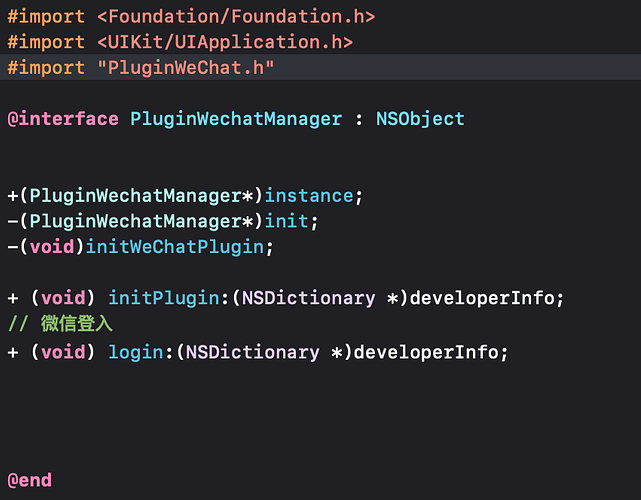Click PluginWechatManager* return type of instance
641x500 pixels.
pyautogui.click(x=141, y=195)
